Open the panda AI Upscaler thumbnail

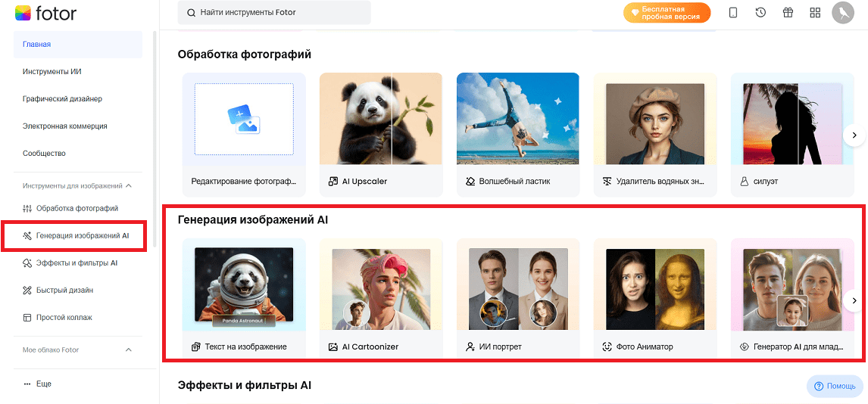pyautogui.click(x=381, y=119)
